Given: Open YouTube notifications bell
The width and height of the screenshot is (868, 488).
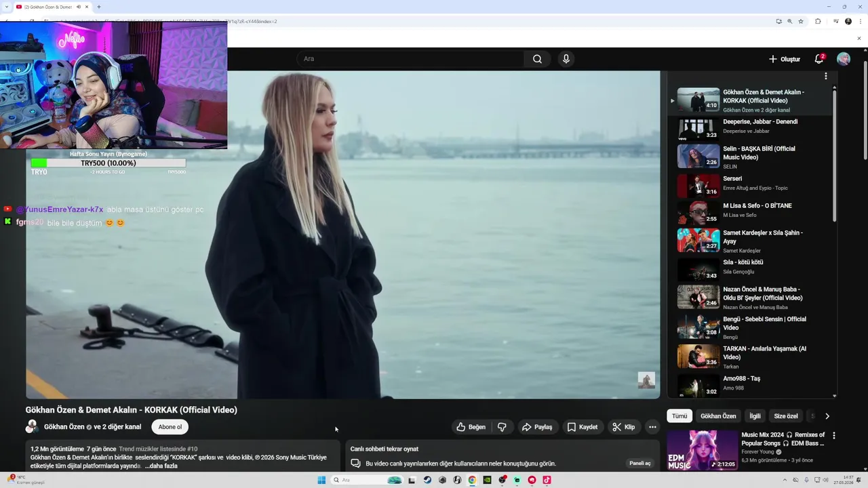Looking at the screenshot, I should click(x=819, y=59).
